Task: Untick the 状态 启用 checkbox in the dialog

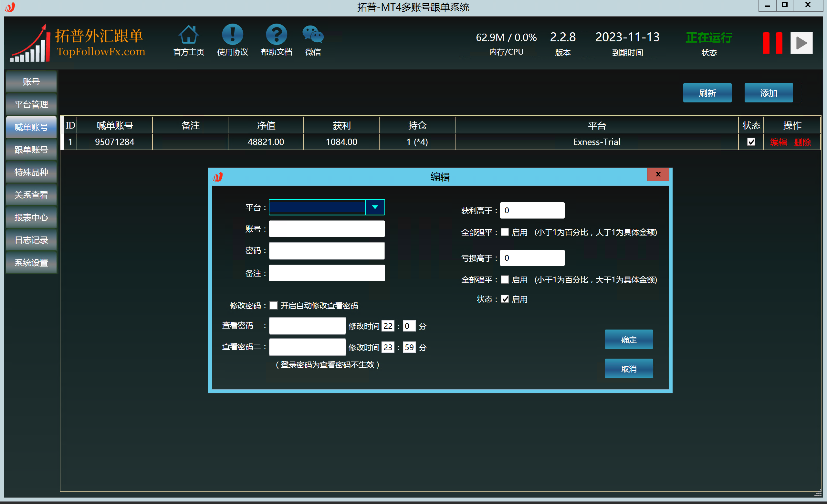Action: pos(505,299)
